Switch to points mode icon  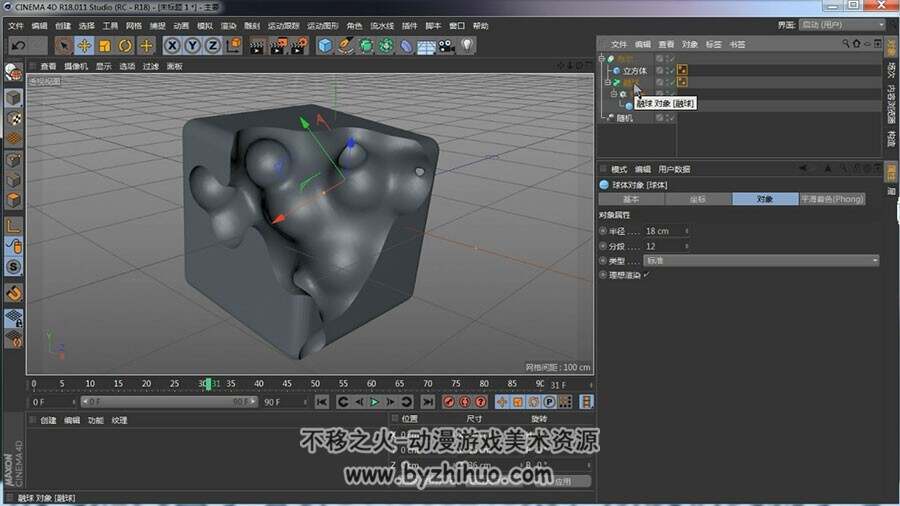14,160
